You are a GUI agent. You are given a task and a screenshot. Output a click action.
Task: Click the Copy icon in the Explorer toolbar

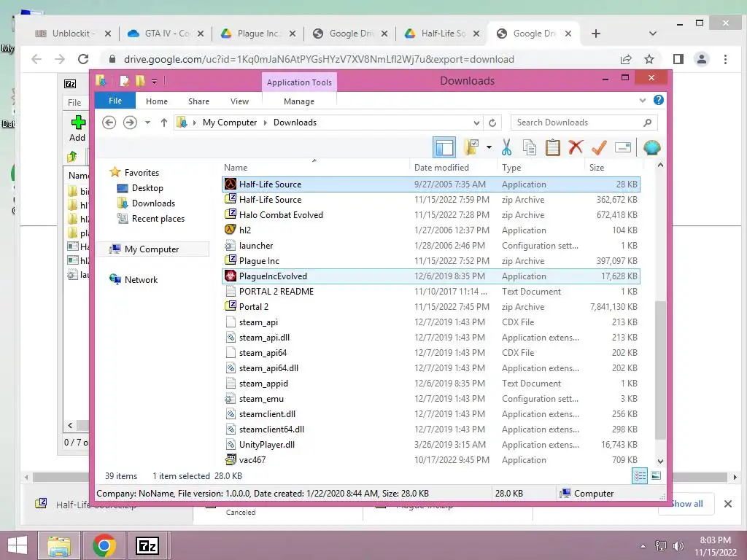click(x=530, y=147)
